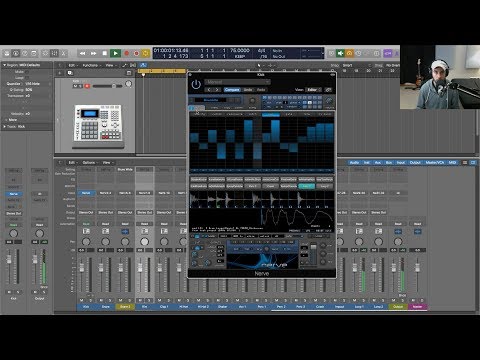The image size is (480, 360).
Task: Open the Editors scissors button
Action: click(64, 53)
